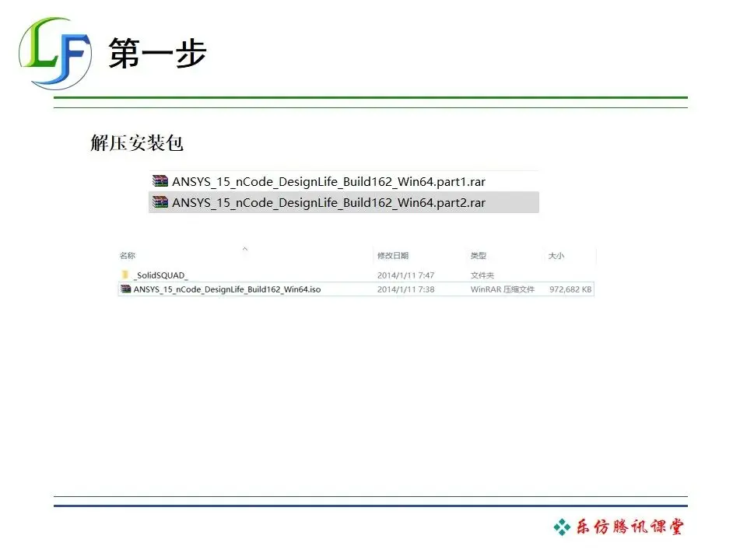Click the 解压安装包 heading text

137,143
